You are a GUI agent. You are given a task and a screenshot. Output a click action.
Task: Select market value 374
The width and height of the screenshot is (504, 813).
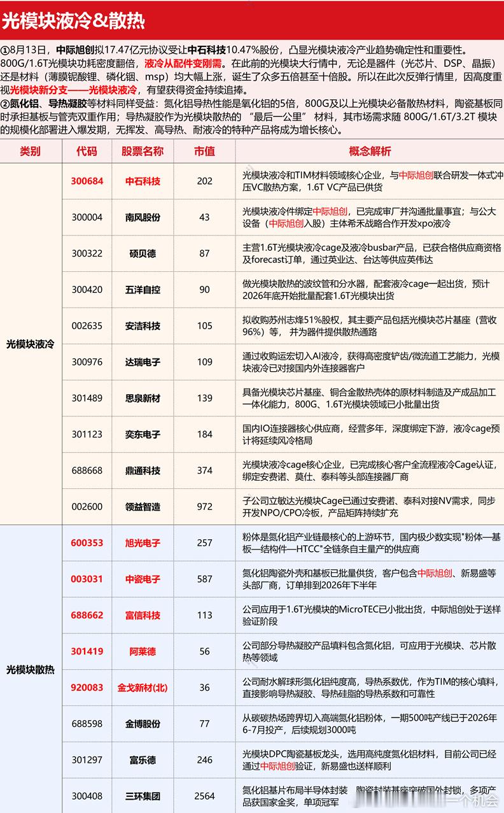tap(204, 470)
